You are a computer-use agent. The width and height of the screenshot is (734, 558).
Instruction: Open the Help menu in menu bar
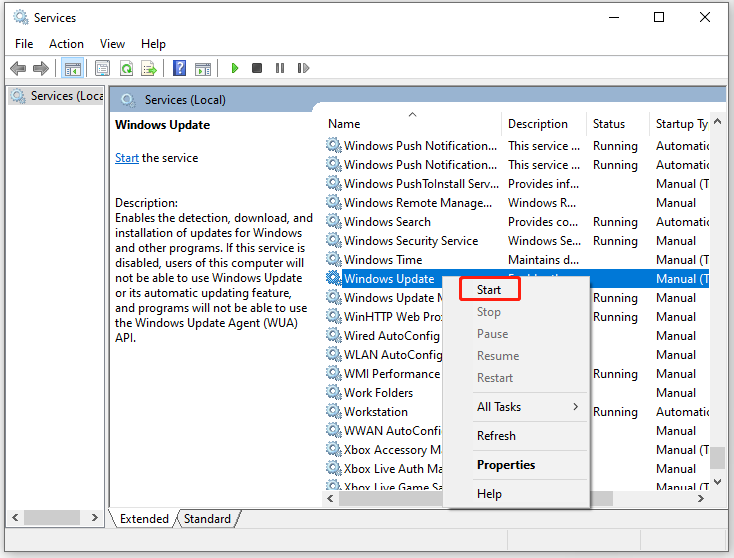click(x=153, y=44)
